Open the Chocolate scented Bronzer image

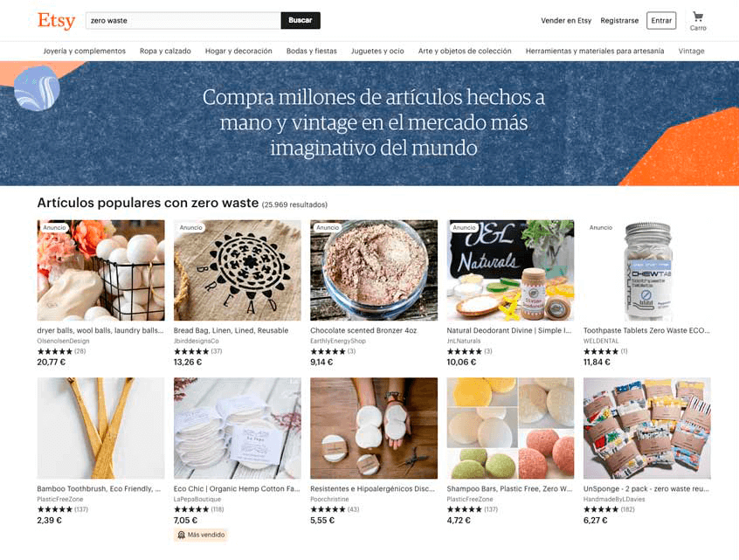[374, 270]
